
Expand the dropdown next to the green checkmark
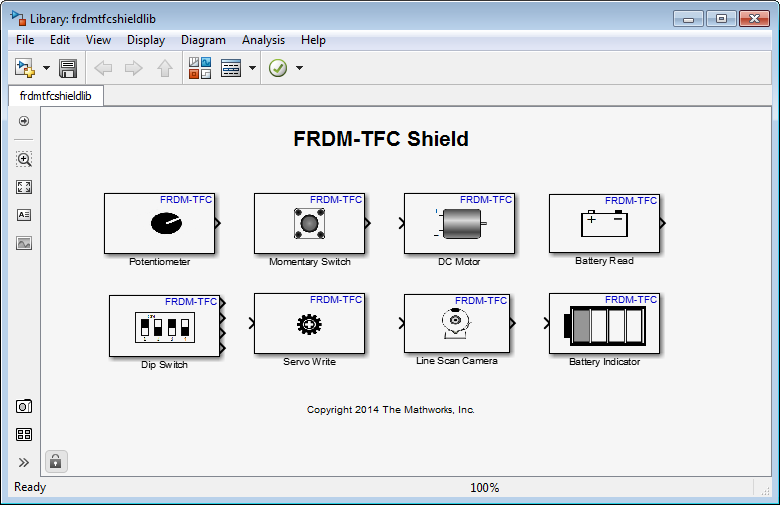[x=299, y=68]
